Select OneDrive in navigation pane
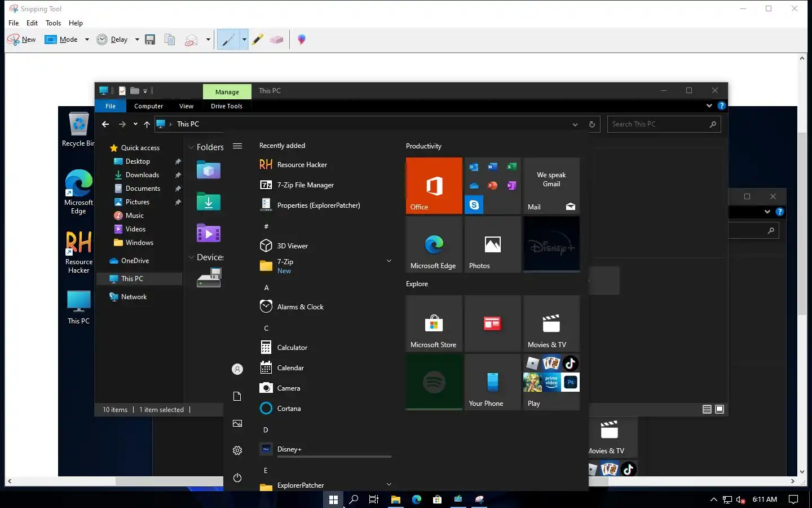 click(x=135, y=261)
